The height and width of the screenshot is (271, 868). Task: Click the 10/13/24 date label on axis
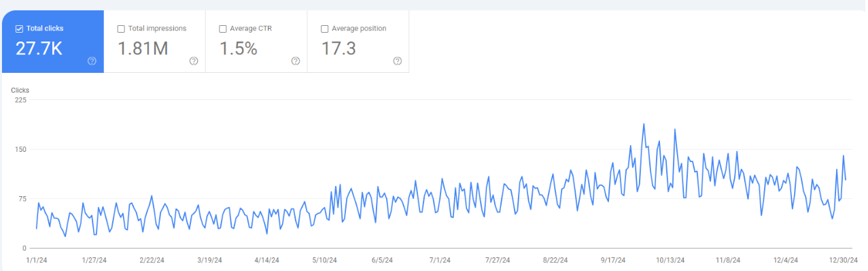coord(670,260)
